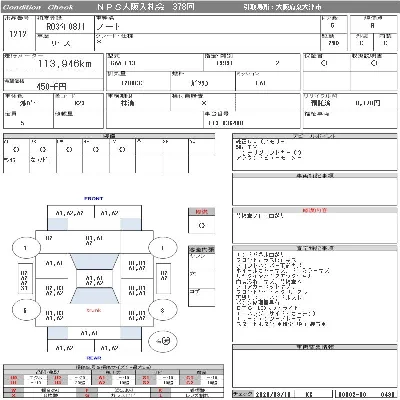Click the upper right tire circle beside the hood

pos(162,248)
